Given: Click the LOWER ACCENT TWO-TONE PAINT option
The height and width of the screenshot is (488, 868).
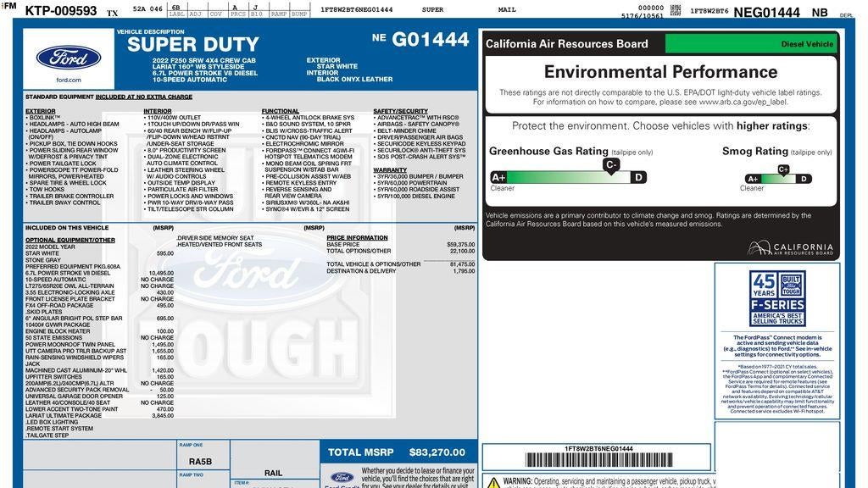Looking at the screenshot, I should tap(72, 409).
